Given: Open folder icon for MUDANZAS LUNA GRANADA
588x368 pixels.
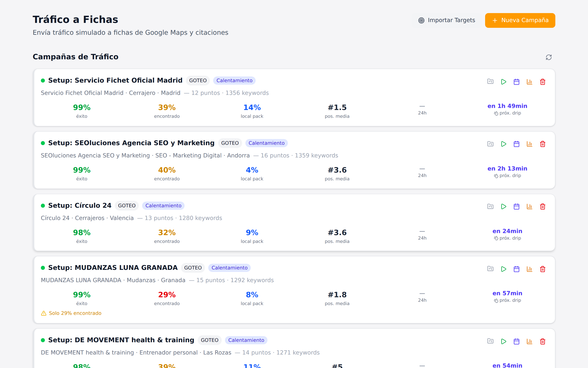Looking at the screenshot, I should click(490, 269).
